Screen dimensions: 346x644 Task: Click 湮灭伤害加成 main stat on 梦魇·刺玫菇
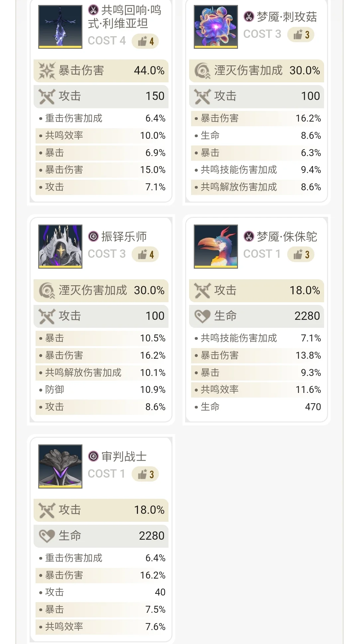click(x=257, y=71)
